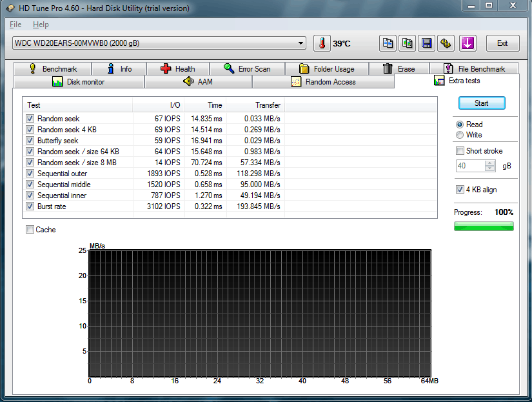
Task: Click the 118.298 MB/s transfer value
Action: pyautogui.click(x=259, y=174)
